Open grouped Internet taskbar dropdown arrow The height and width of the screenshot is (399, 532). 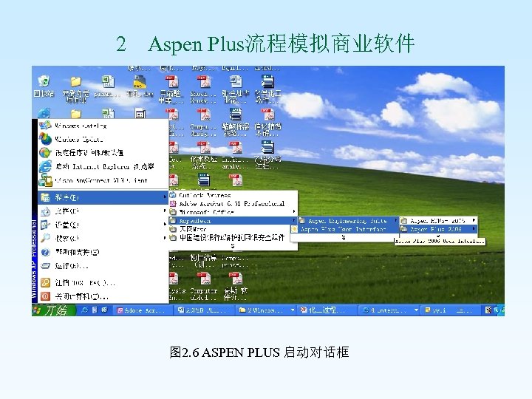(x=416, y=310)
